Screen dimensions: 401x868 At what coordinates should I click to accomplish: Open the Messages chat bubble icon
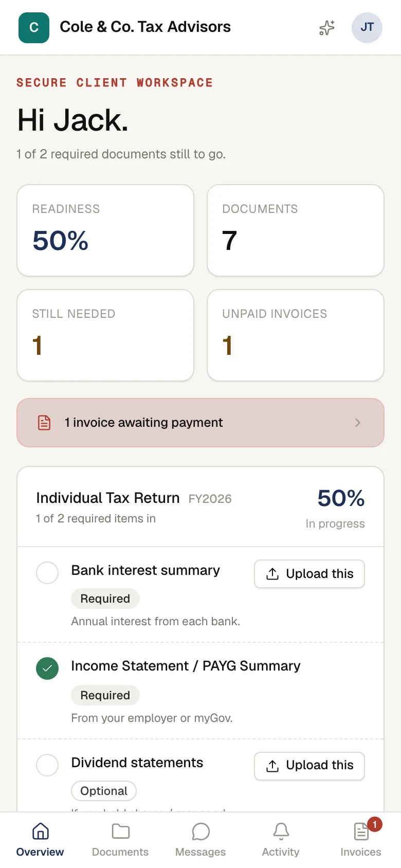click(x=200, y=831)
